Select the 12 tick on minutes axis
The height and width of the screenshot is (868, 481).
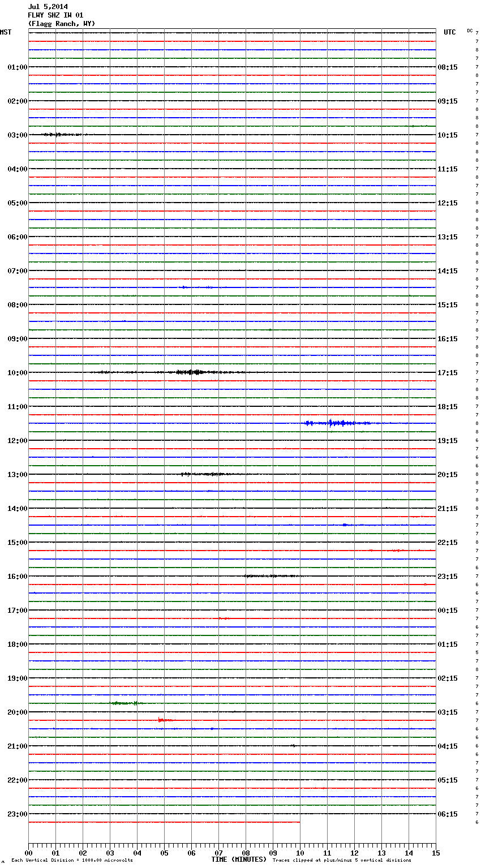(x=354, y=853)
